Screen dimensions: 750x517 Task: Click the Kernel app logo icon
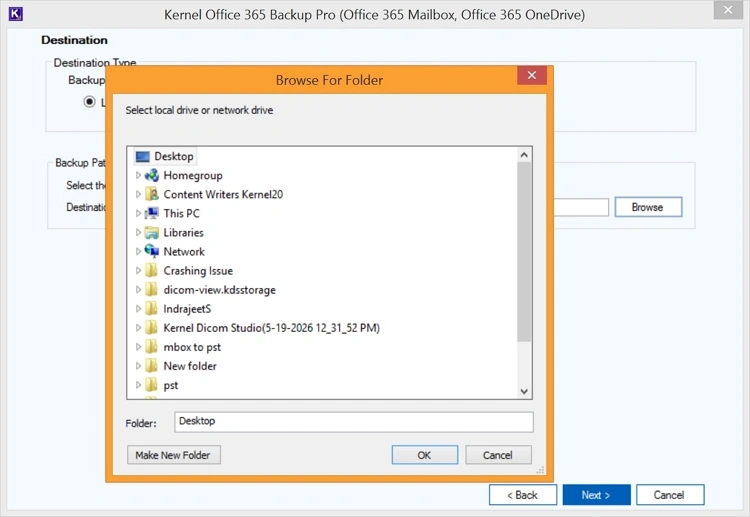point(15,14)
